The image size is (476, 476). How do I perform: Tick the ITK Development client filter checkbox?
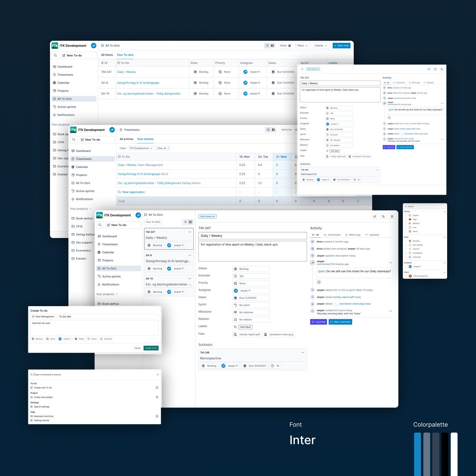point(406,276)
